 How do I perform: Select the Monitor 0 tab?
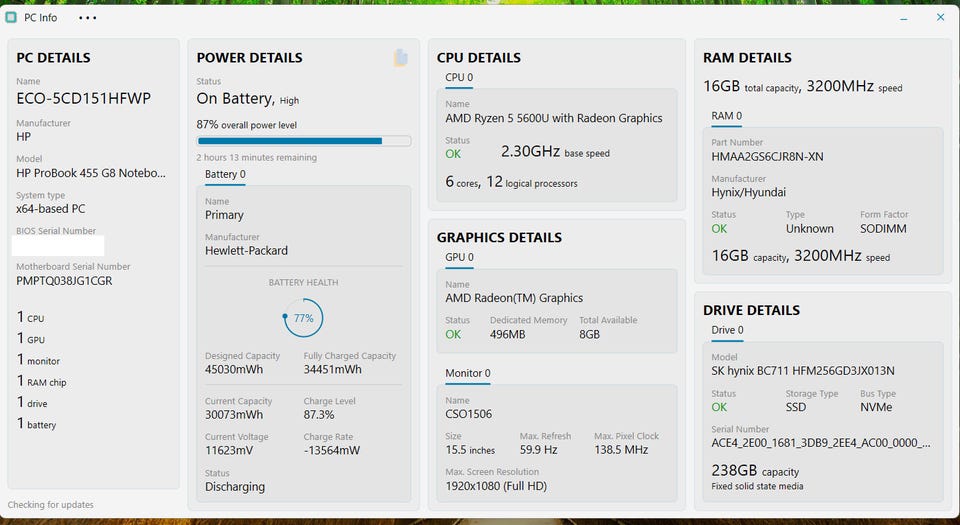point(468,373)
